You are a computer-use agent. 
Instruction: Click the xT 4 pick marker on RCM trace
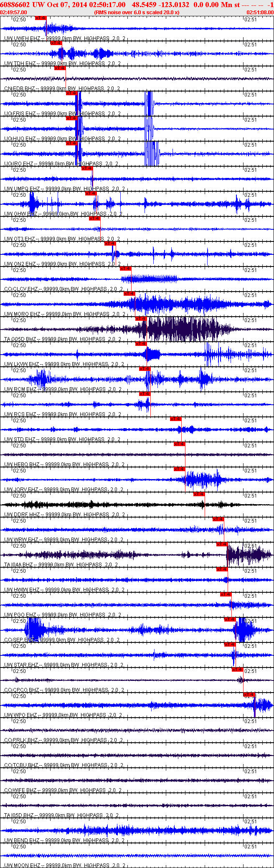click(145, 369)
